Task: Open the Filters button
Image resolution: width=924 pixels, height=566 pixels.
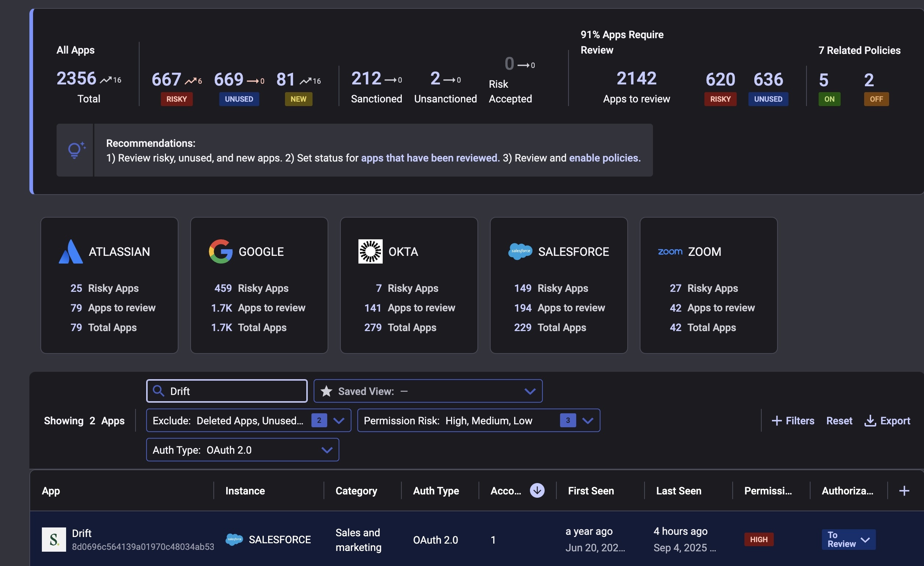Action: [x=793, y=421]
